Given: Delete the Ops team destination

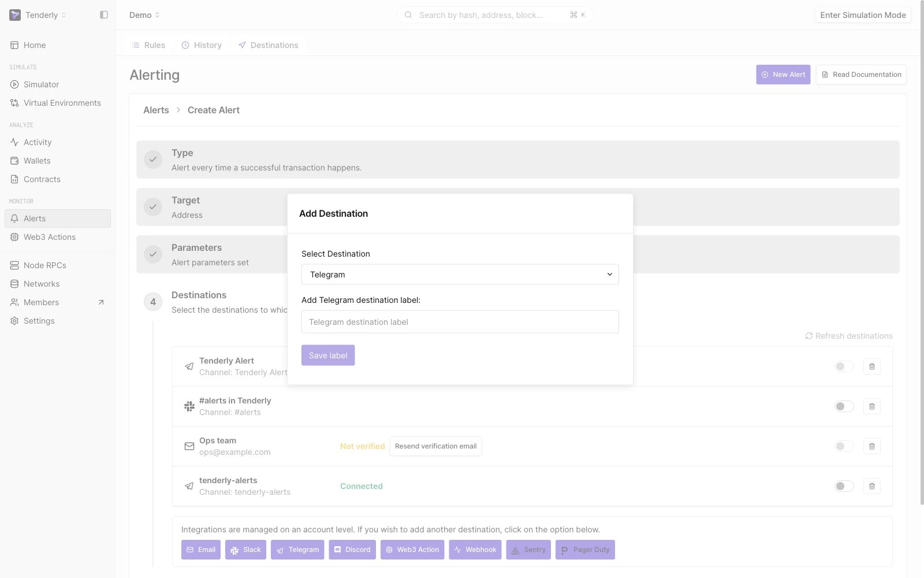Looking at the screenshot, I should (872, 446).
